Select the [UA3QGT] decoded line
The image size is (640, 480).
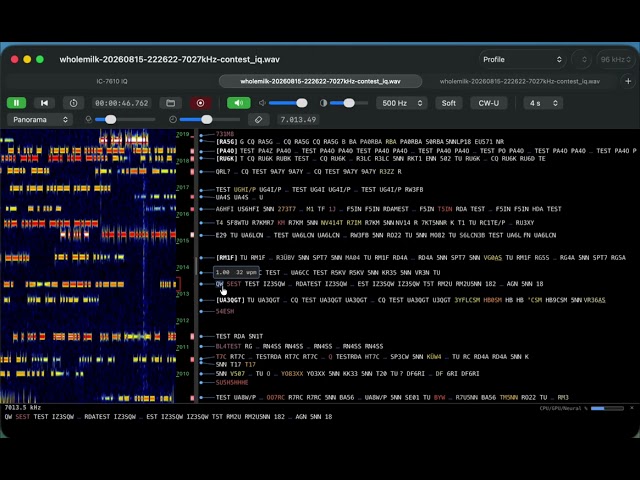click(x=410, y=300)
